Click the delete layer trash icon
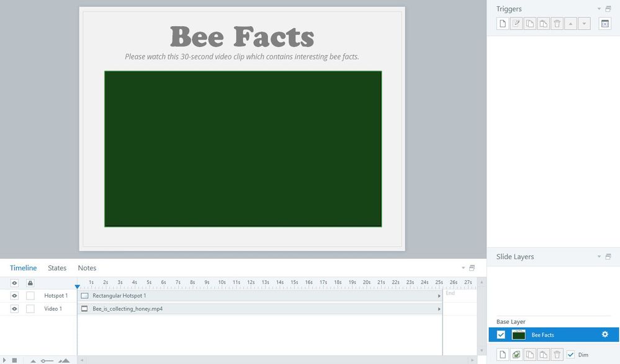Viewport: 620px width, 364px height. coord(557,355)
